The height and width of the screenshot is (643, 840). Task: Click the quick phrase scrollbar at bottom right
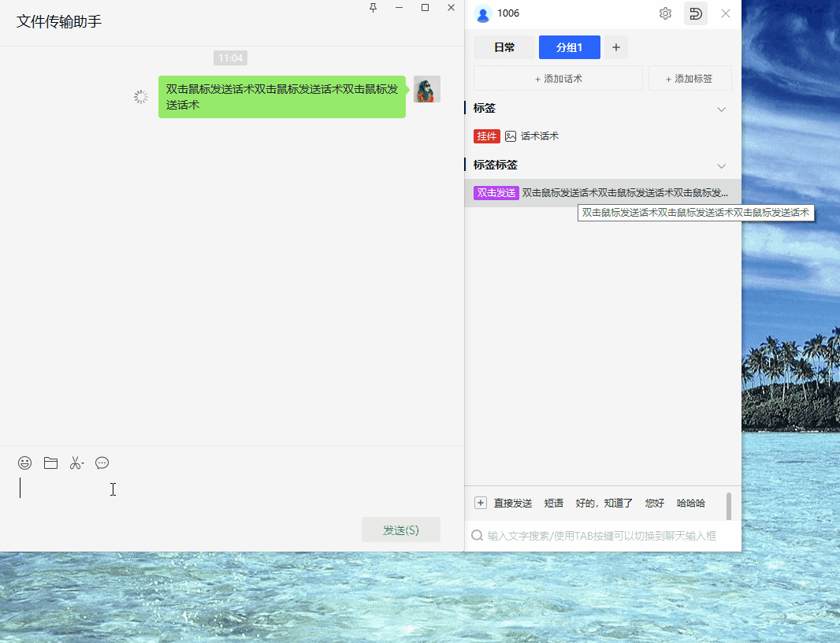(729, 506)
